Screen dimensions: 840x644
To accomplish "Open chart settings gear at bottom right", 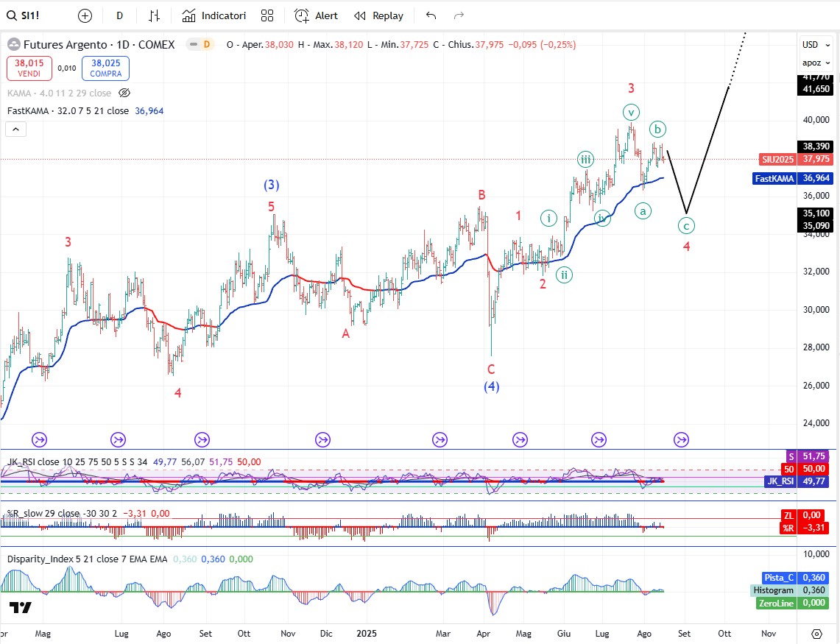I will click(816, 634).
